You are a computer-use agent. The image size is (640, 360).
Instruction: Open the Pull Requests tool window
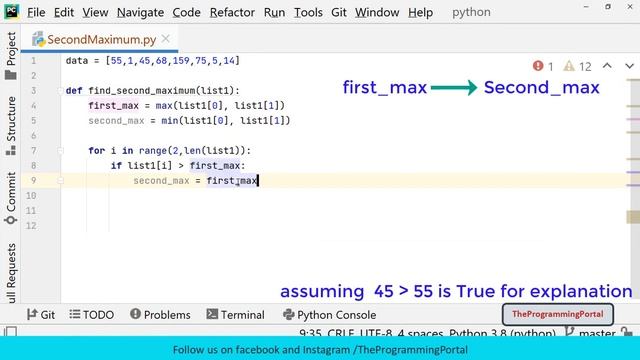click(x=11, y=273)
